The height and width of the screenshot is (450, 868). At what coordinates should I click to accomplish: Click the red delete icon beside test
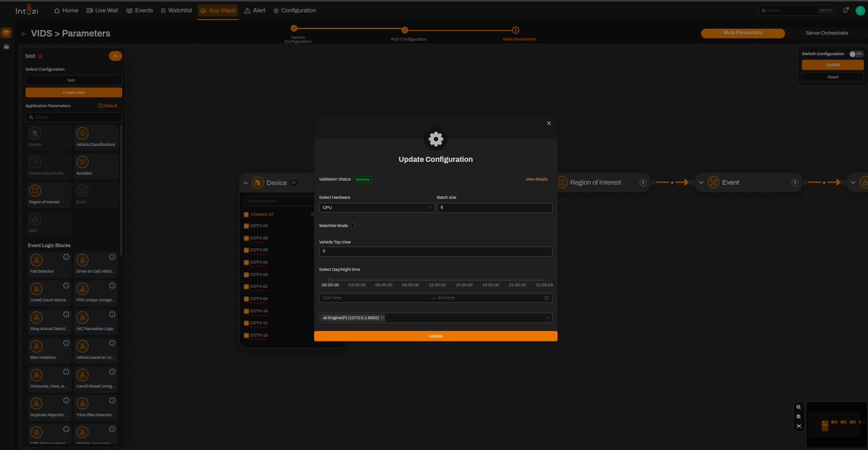click(x=40, y=56)
